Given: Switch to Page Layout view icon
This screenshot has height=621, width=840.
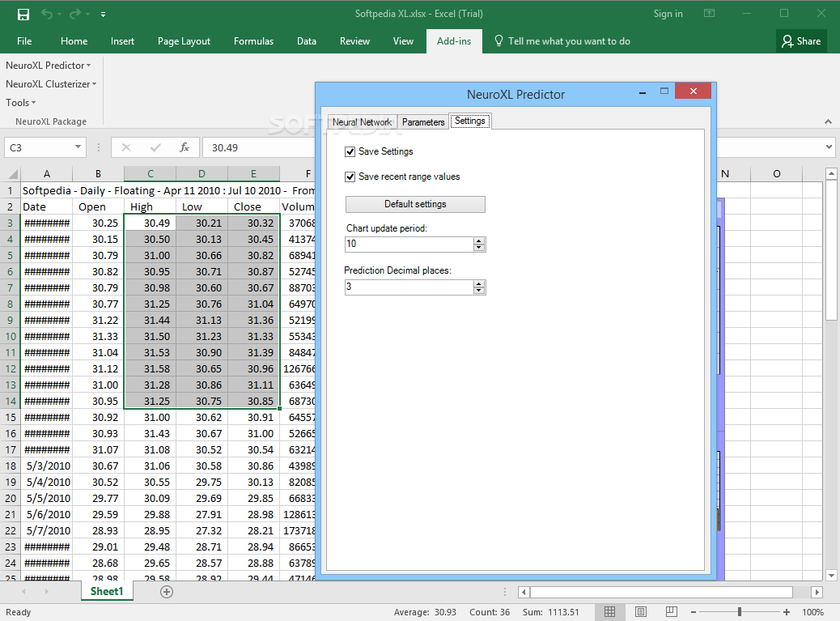Looking at the screenshot, I should pos(641,612).
